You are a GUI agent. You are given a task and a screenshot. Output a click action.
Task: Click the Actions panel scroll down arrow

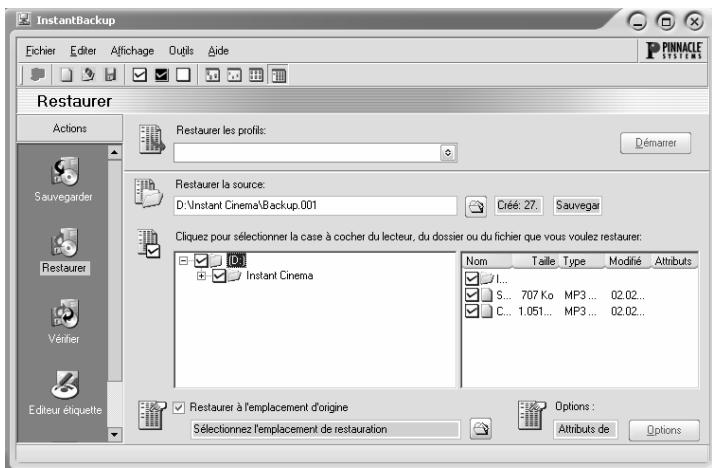(x=114, y=434)
